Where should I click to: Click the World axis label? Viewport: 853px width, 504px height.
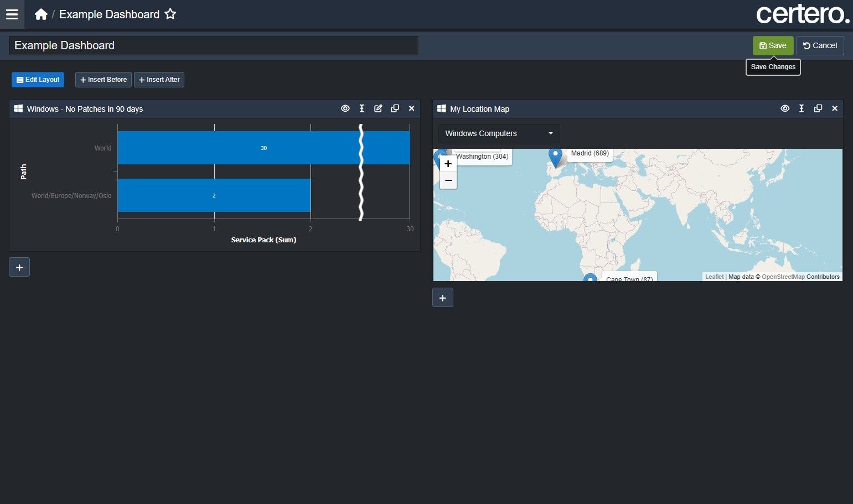tap(103, 148)
